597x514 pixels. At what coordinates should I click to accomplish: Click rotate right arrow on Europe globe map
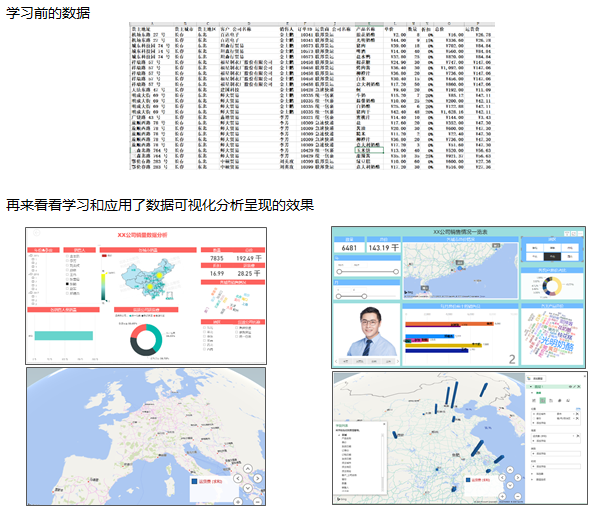[x=258, y=478]
